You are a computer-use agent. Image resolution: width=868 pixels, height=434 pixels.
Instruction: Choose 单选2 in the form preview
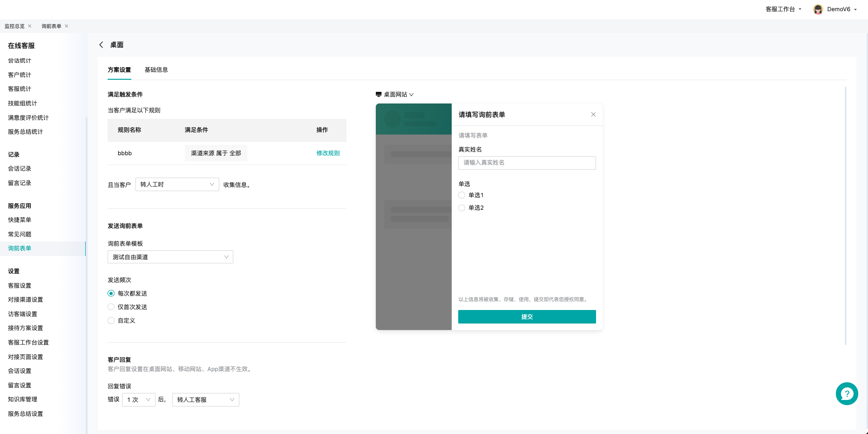tap(461, 207)
